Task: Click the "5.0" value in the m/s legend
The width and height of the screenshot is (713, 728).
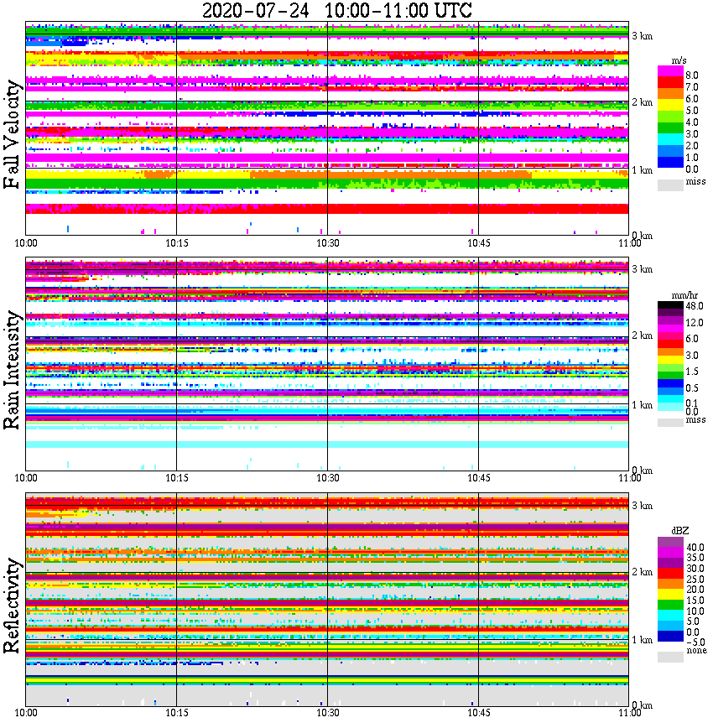Action: click(692, 111)
